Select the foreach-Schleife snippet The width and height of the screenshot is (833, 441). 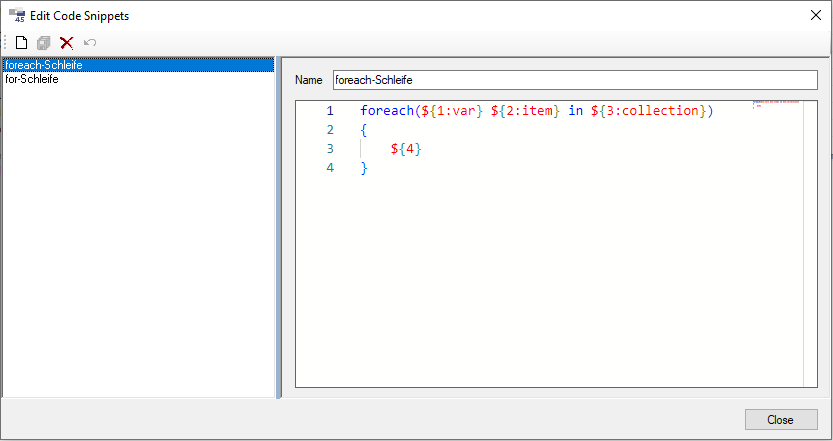[x=44, y=65]
